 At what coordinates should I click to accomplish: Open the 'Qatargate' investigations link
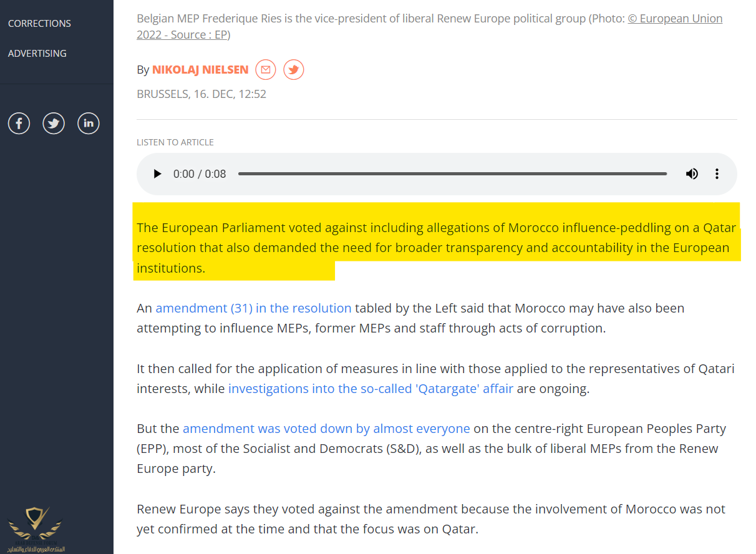click(x=371, y=389)
